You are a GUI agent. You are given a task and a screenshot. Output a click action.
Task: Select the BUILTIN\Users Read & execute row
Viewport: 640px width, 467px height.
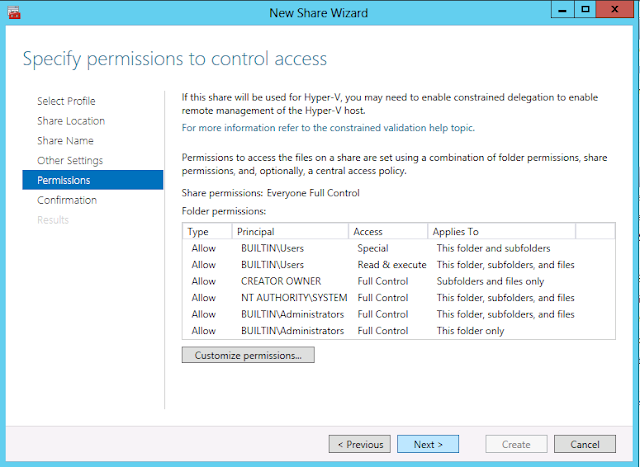pyautogui.click(x=399, y=265)
